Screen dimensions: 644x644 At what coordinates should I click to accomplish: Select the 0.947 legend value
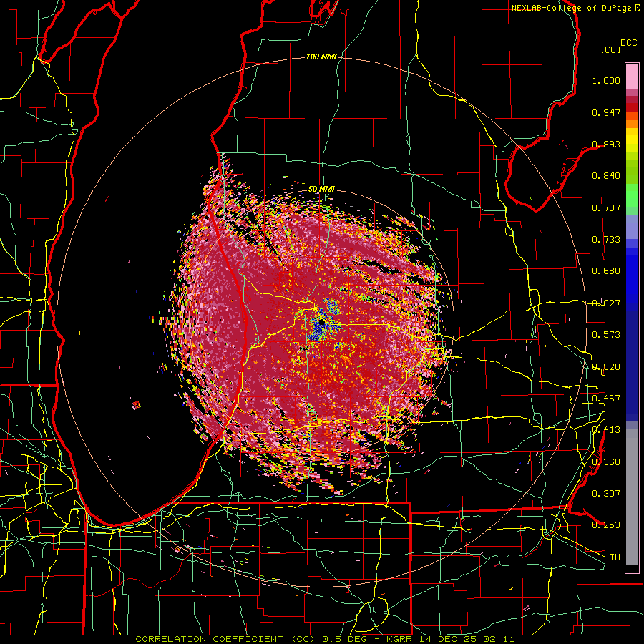click(x=606, y=112)
